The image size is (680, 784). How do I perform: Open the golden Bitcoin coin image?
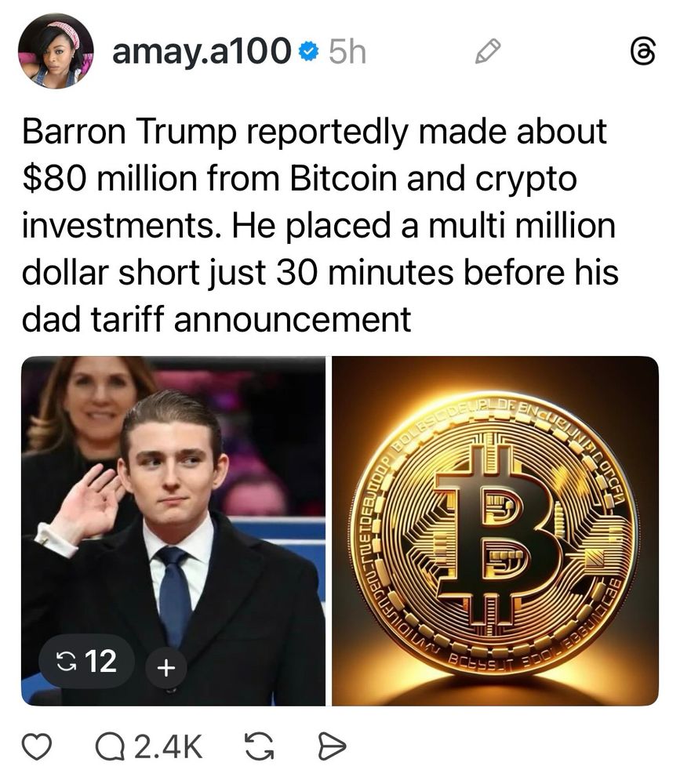496,531
